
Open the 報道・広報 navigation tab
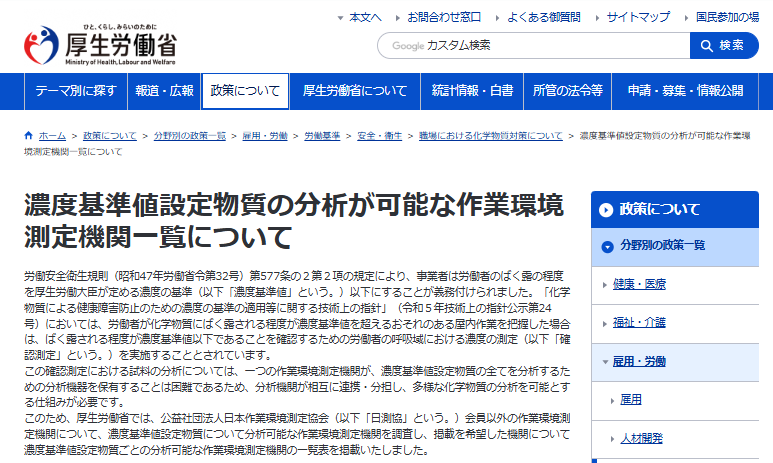pos(164,91)
